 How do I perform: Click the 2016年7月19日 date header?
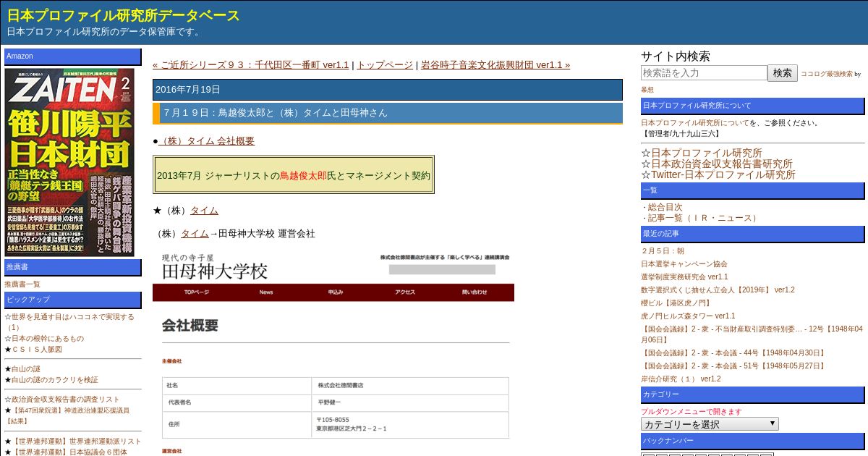388,90
